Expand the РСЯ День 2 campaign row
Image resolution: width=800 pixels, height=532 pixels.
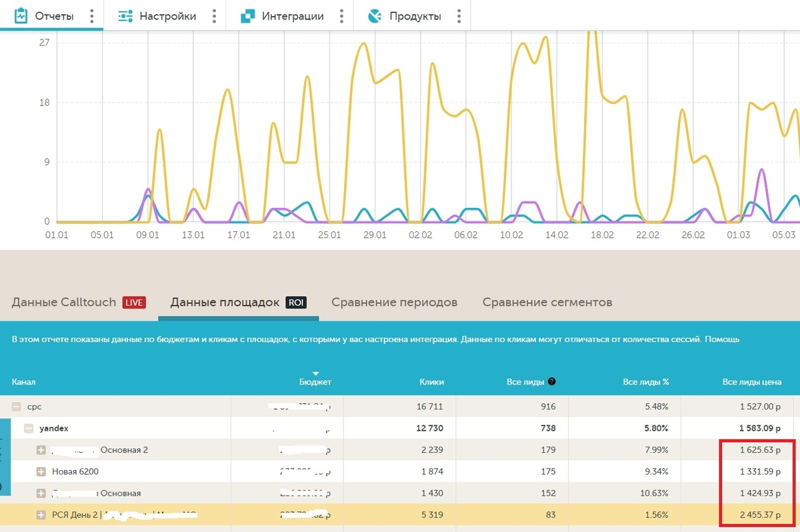tap(41, 515)
